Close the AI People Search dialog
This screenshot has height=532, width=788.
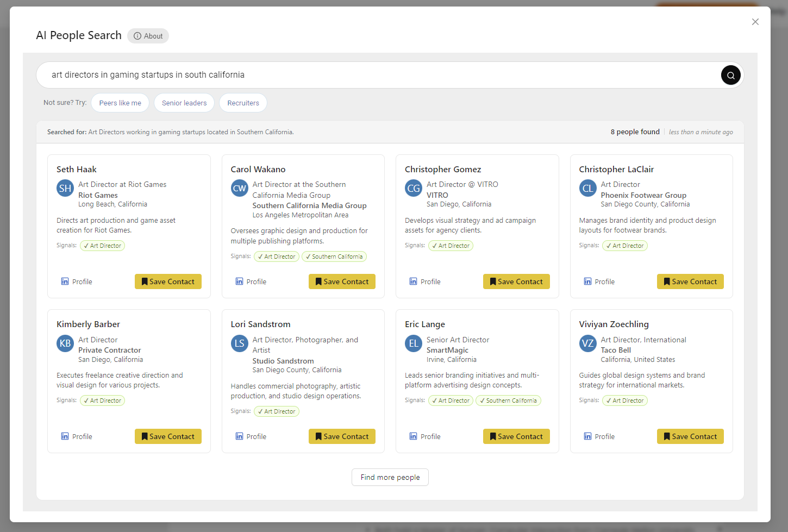(x=755, y=22)
